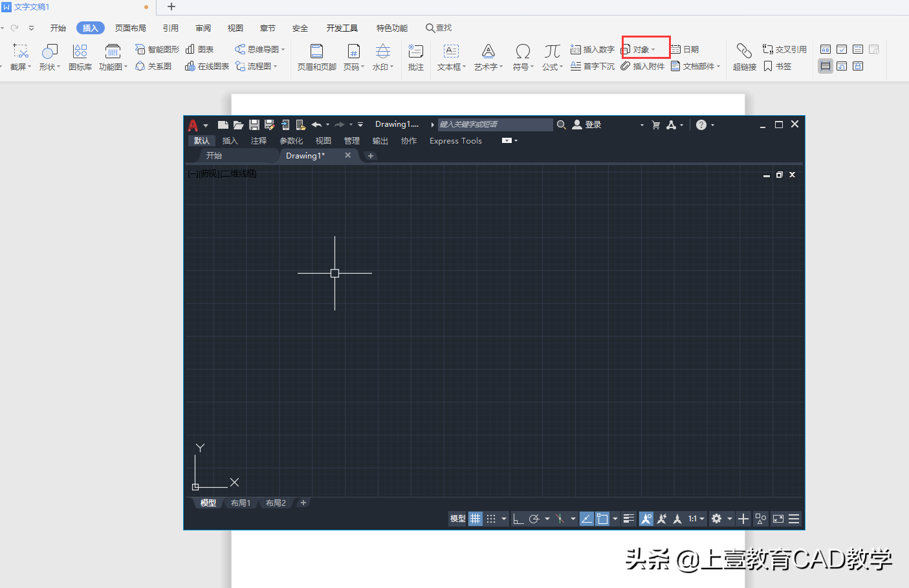Click the 符号 symbol icon
The height and width of the screenshot is (588, 909).
pyautogui.click(x=523, y=51)
